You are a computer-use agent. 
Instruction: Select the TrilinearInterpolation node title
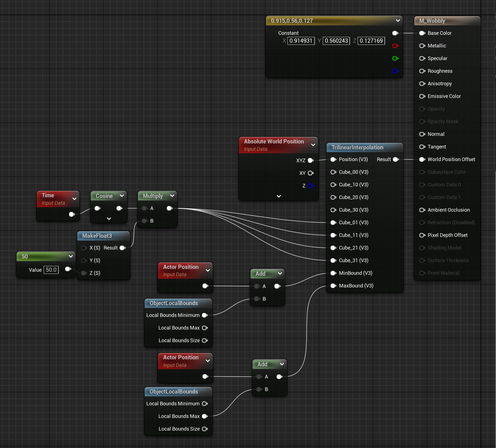pyautogui.click(x=357, y=147)
